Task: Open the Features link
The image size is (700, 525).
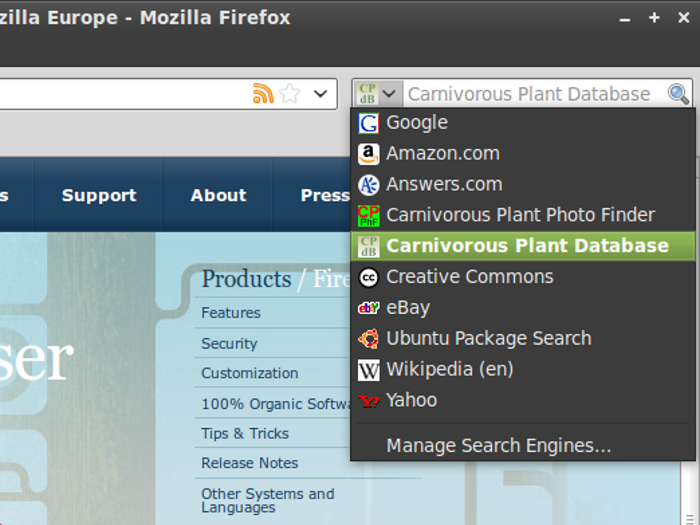Action: click(x=231, y=312)
